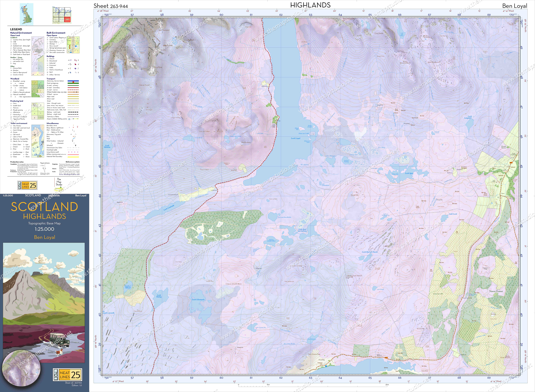This screenshot has height=392, width=535.
Task: Click the LEGEND heading
Action: (x=16, y=29)
